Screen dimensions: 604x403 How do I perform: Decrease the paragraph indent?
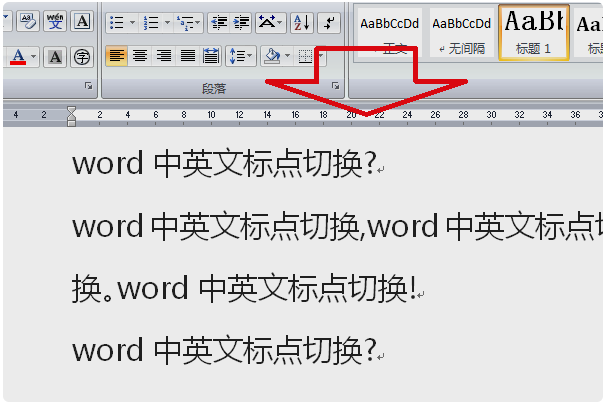pos(219,23)
